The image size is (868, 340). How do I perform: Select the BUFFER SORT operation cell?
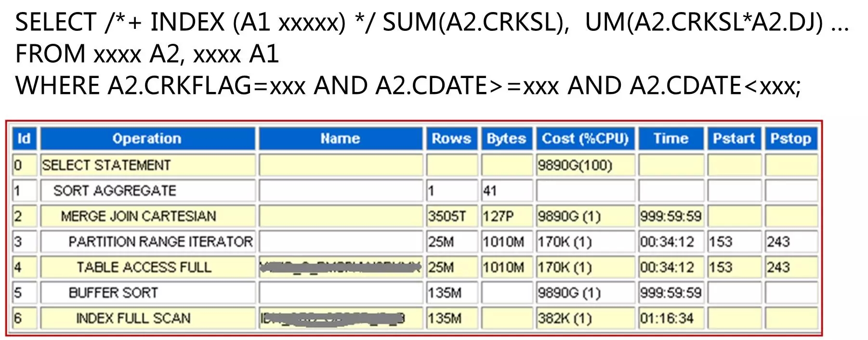coord(147,293)
